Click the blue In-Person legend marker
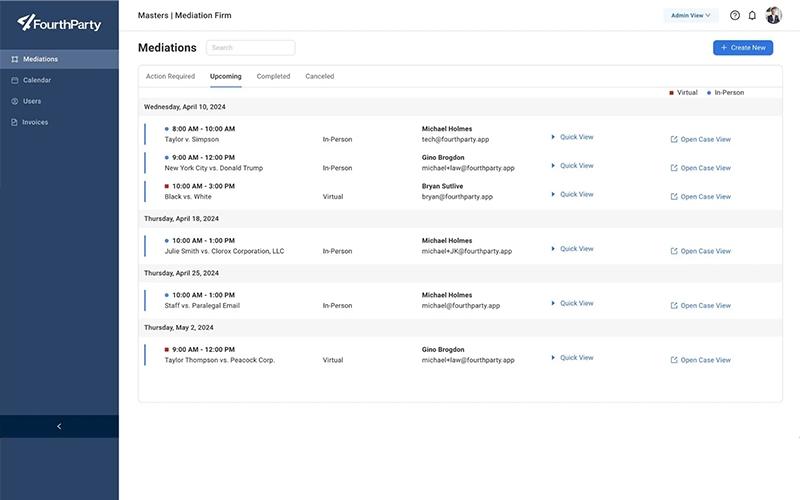Image resolution: width=800 pixels, height=500 pixels. click(x=709, y=93)
